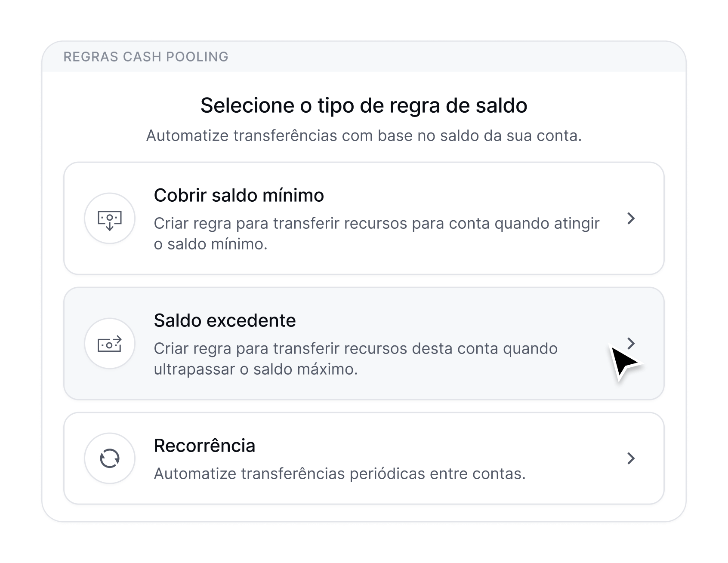Click the description text under Saldo excedente
This screenshot has width=728, height=563.
(355, 360)
